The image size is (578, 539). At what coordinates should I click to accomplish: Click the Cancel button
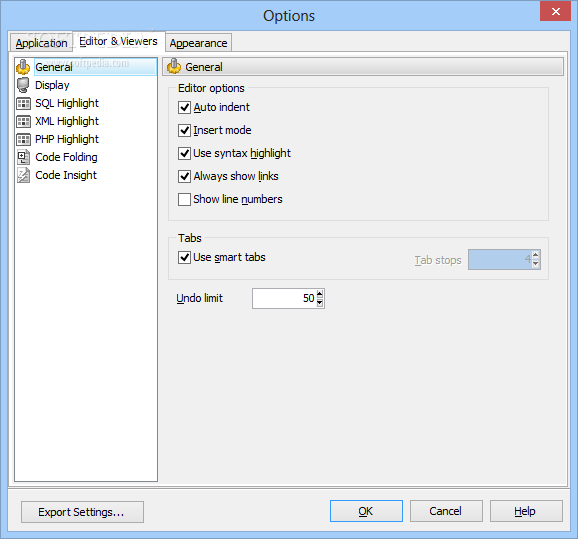(446, 511)
